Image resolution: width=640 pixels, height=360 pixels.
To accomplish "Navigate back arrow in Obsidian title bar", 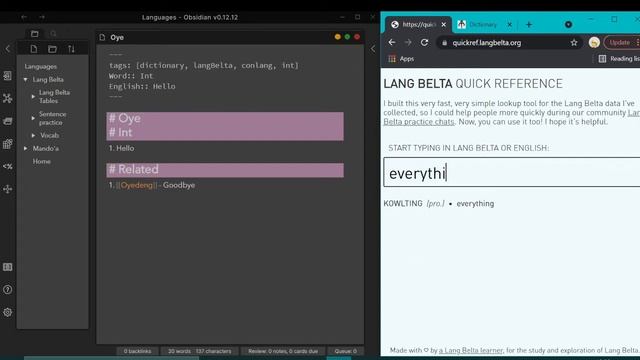I will [x=24, y=17].
